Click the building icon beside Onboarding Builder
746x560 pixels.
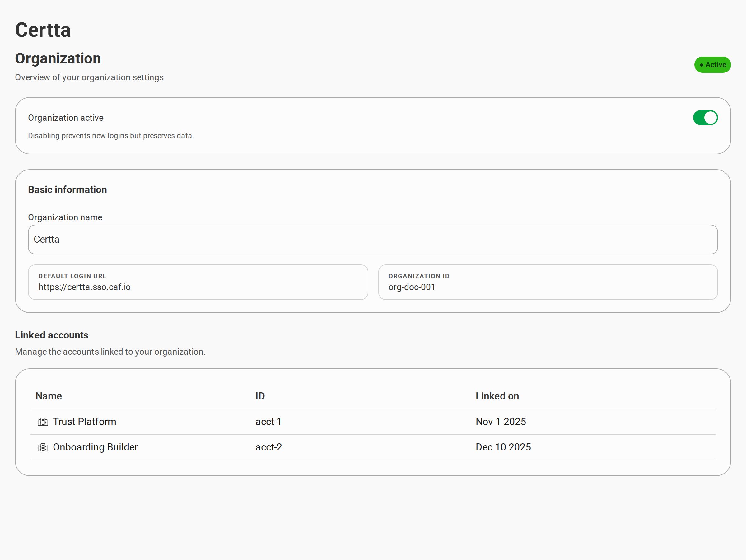[43, 447]
